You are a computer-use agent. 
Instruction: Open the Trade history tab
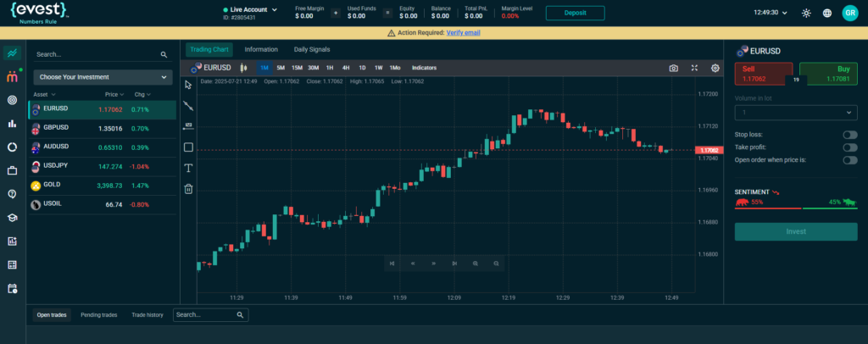(x=147, y=315)
